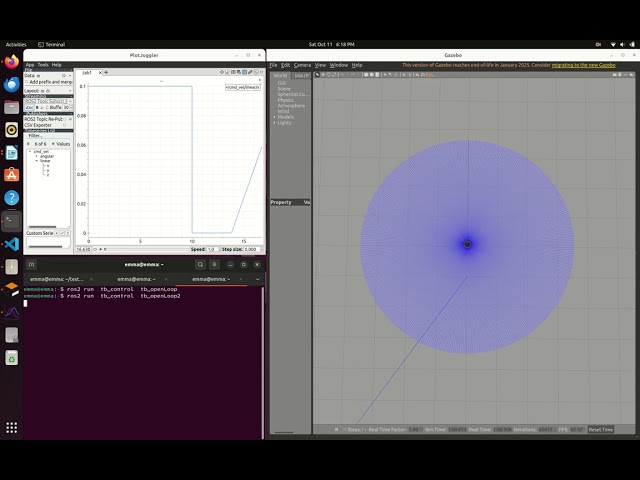
Task: Toggle the ROS2 Topic Re-Publisher checkbox
Action: click(64, 119)
